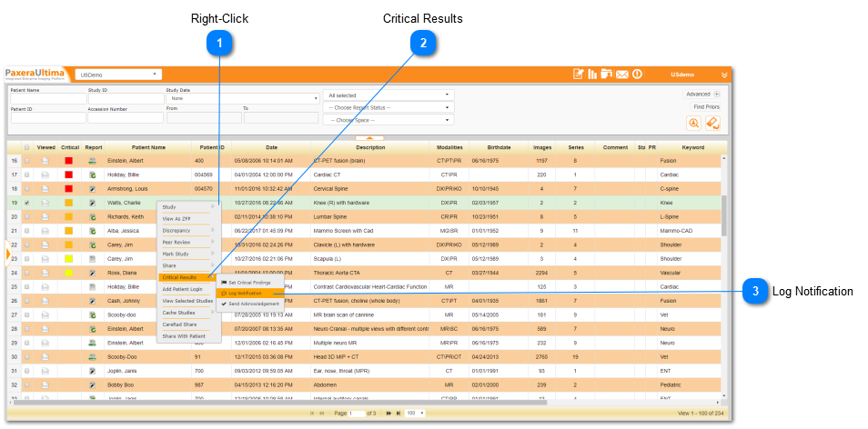Check the row 21 Alba, Jessica checkbox

[26, 231]
